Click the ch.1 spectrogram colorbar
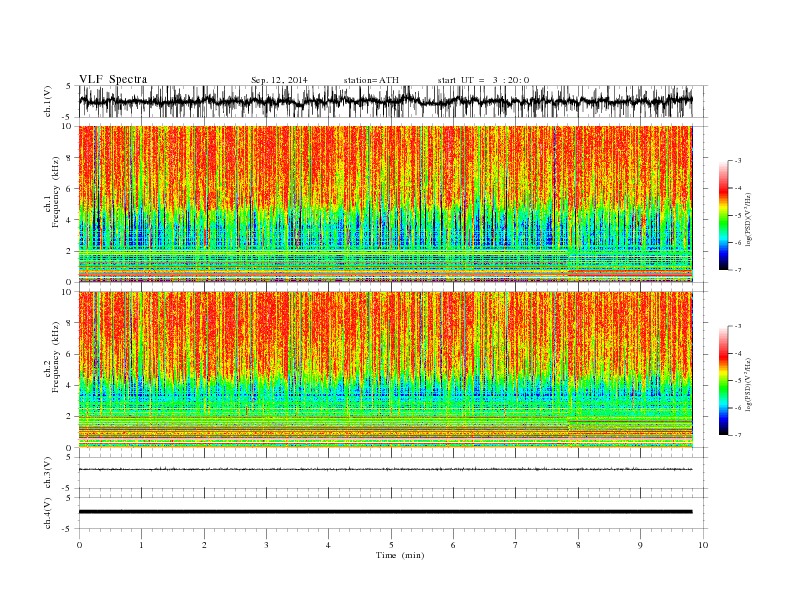Image resolution: width=792 pixels, height=612 pixels. [x=723, y=216]
